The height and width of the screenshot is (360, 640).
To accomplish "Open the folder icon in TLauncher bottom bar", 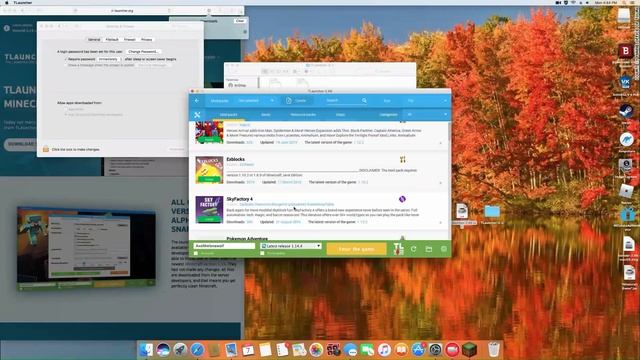I will (429, 249).
